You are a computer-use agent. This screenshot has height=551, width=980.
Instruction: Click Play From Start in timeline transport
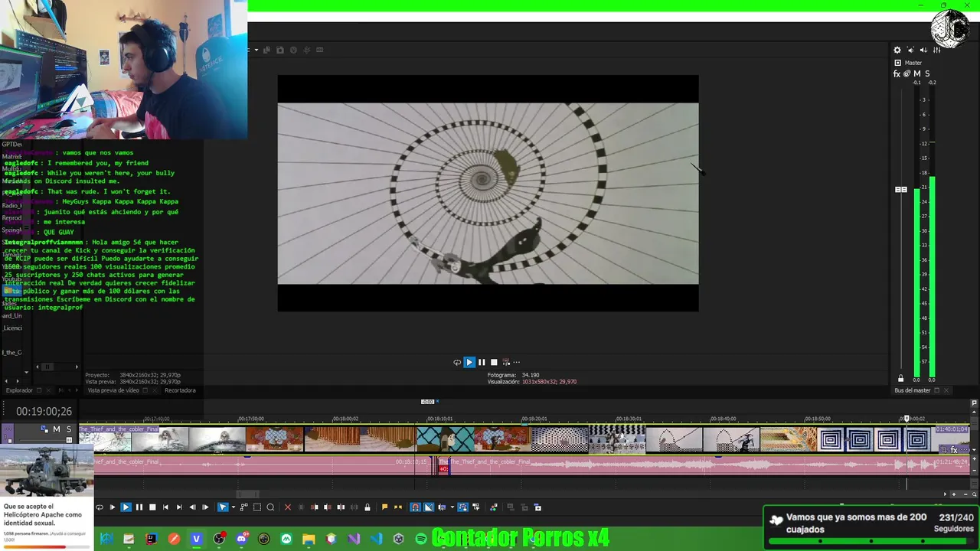click(x=113, y=507)
